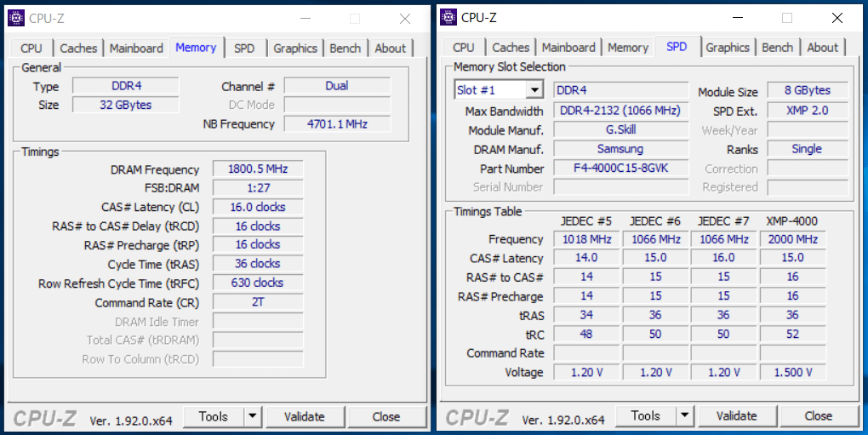Click the FSB:DRAM 1:27 value
This screenshot has height=435, width=868.
point(258,187)
